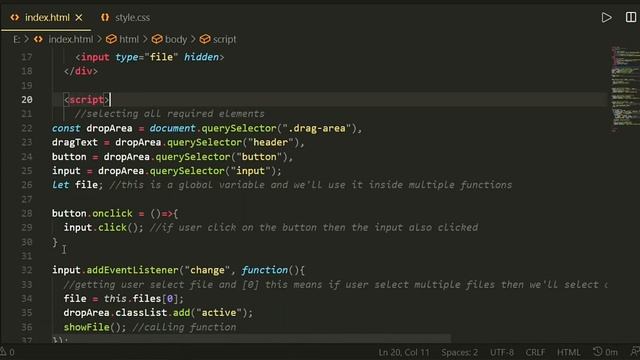Open the html breadcrumb item
640x360 pixels.
[129, 39]
